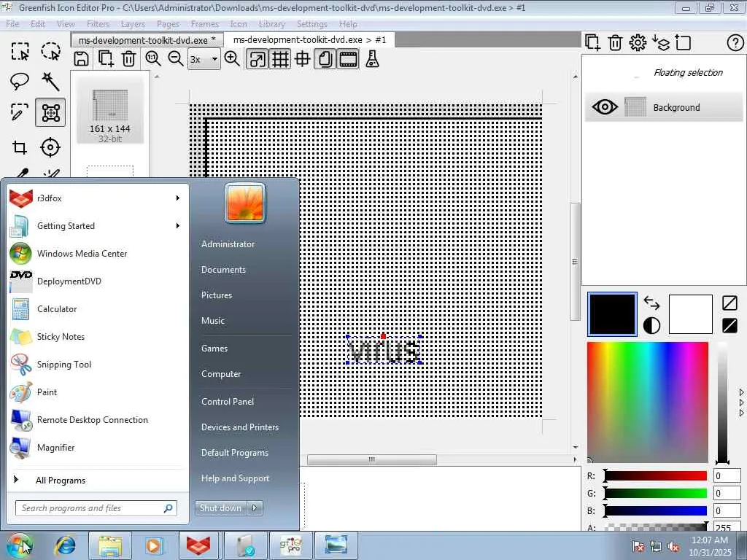The image size is (747, 560).
Task: Expand All Programs in the Start menu
Action: coord(61,481)
